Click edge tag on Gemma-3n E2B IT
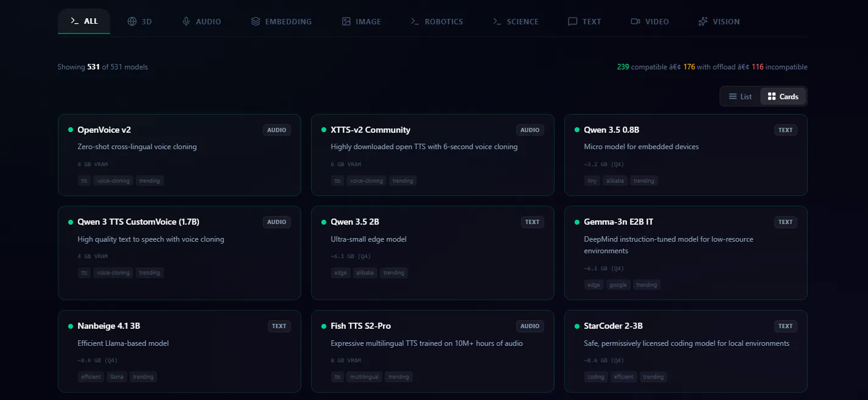This screenshot has width=868, height=400. 594,285
